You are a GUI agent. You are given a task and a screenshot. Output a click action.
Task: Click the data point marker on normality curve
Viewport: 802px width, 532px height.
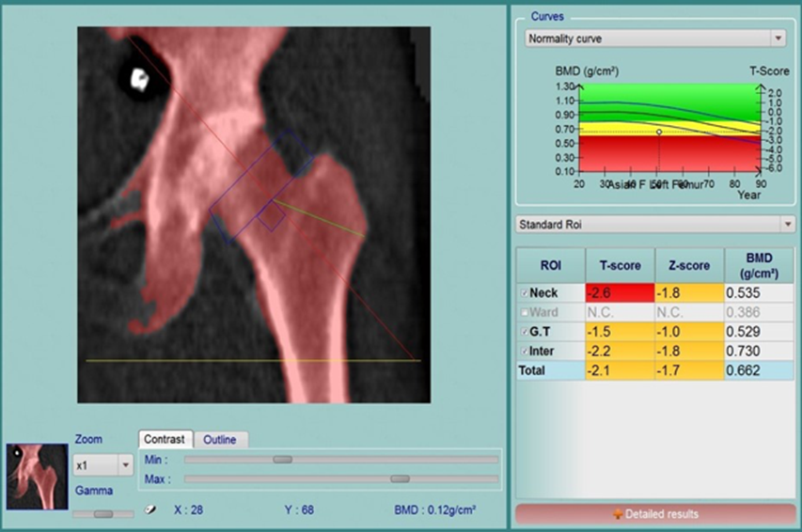point(659,132)
